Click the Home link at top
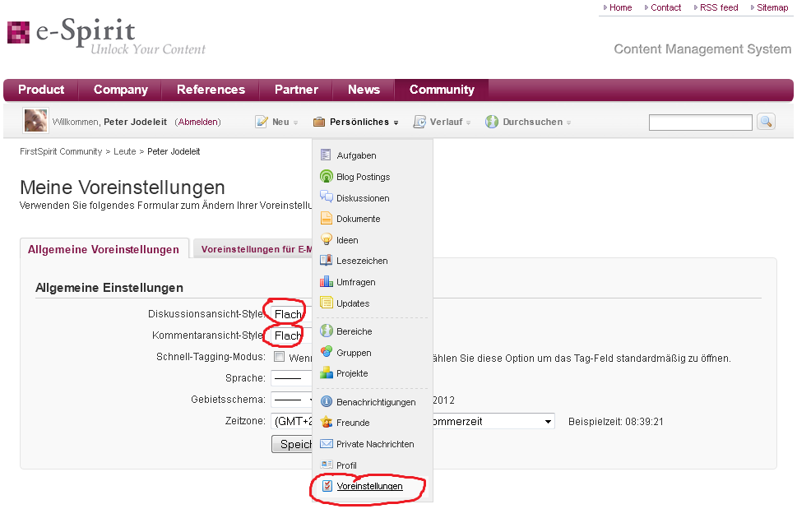Viewport: 797px width, 532px height. [x=620, y=7]
